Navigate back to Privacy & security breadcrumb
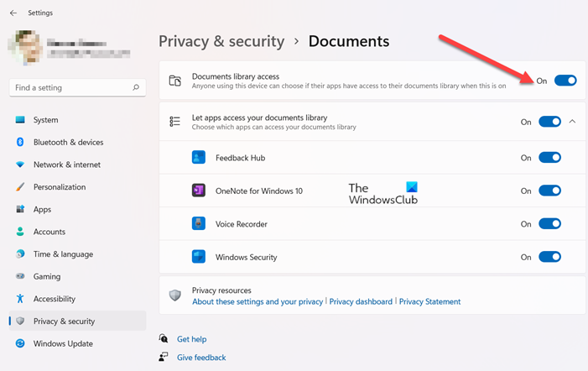Viewport: 588px width, 371px height. click(221, 41)
